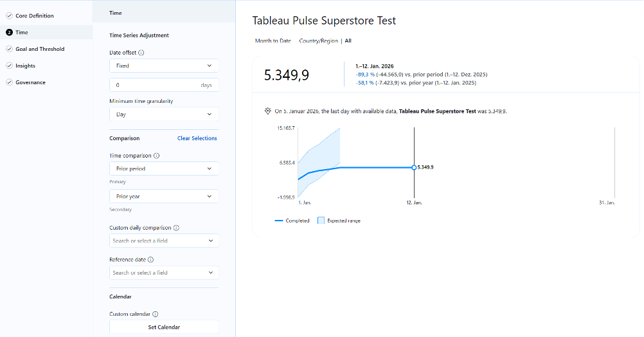
Task: Expand the Prior year secondary comparison dropdown
Action: [x=164, y=196]
